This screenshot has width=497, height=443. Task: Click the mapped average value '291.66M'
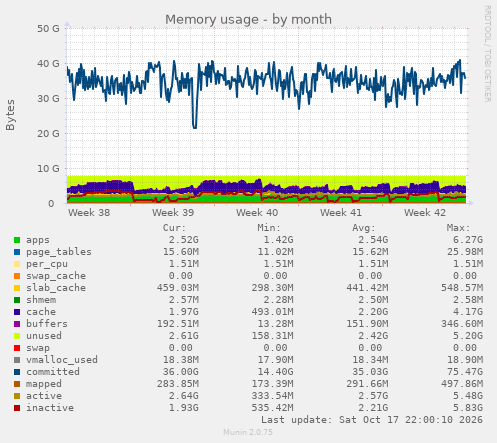tap(367, 384)
